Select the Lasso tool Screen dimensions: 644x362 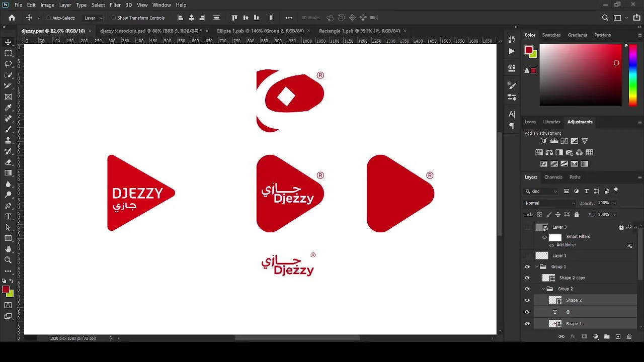(x=8, y=64)
